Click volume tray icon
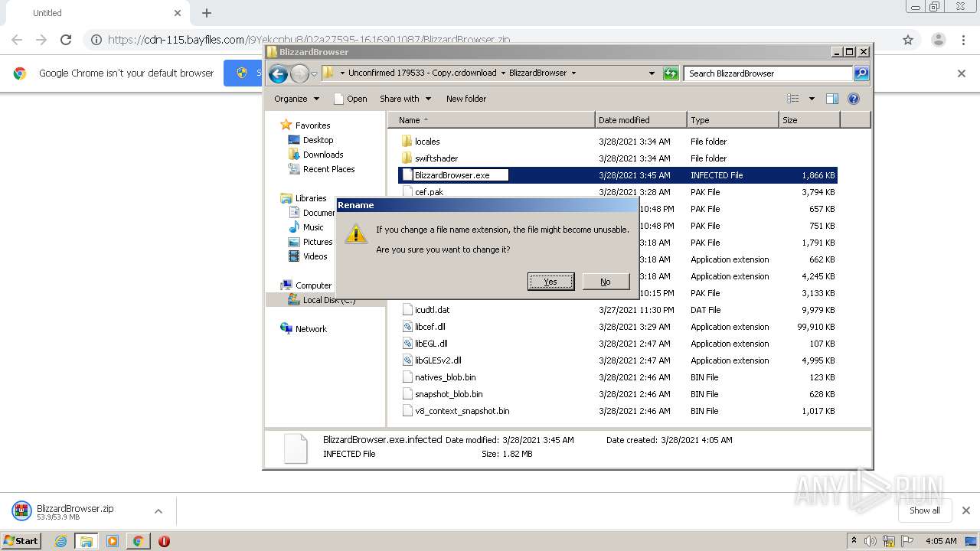Viewport: 980px width, 551px height. (871, 541)
